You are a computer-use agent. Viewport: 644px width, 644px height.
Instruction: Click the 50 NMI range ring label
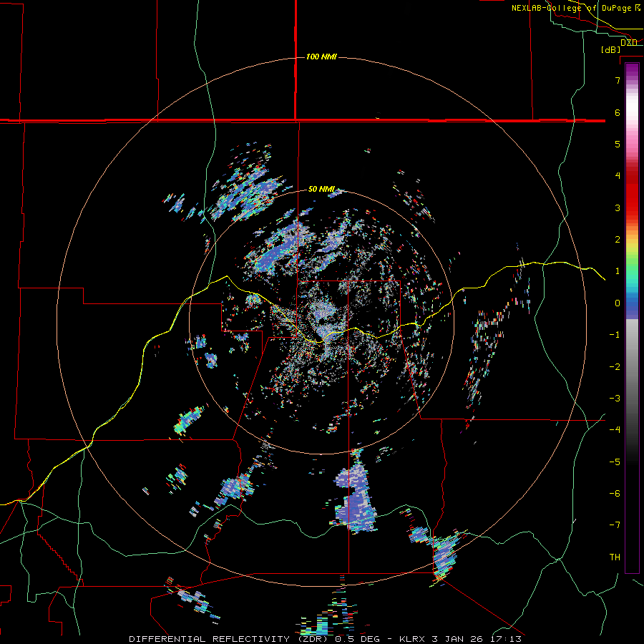pos(321,189)
